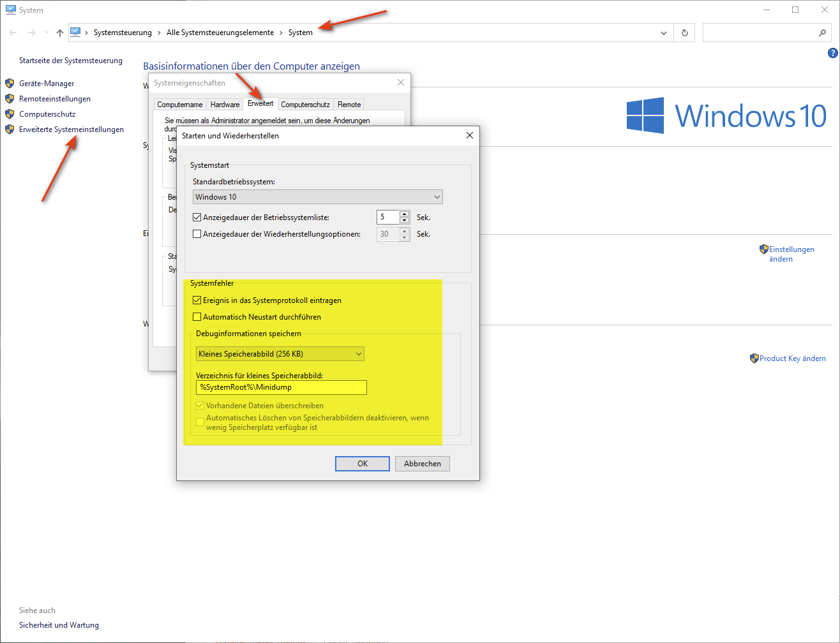The width and height of the screenshot is (840, 643).
Task: Open Computerschutz from the sidebar
Action: click(x=47, y=114)
